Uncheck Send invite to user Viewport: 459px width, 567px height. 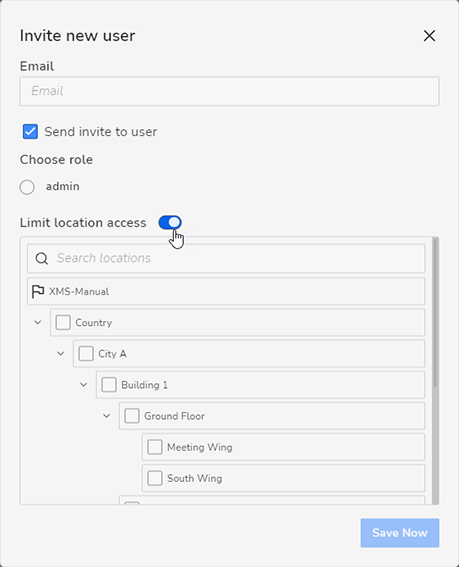pyautogui.click(x=30, y=132)
